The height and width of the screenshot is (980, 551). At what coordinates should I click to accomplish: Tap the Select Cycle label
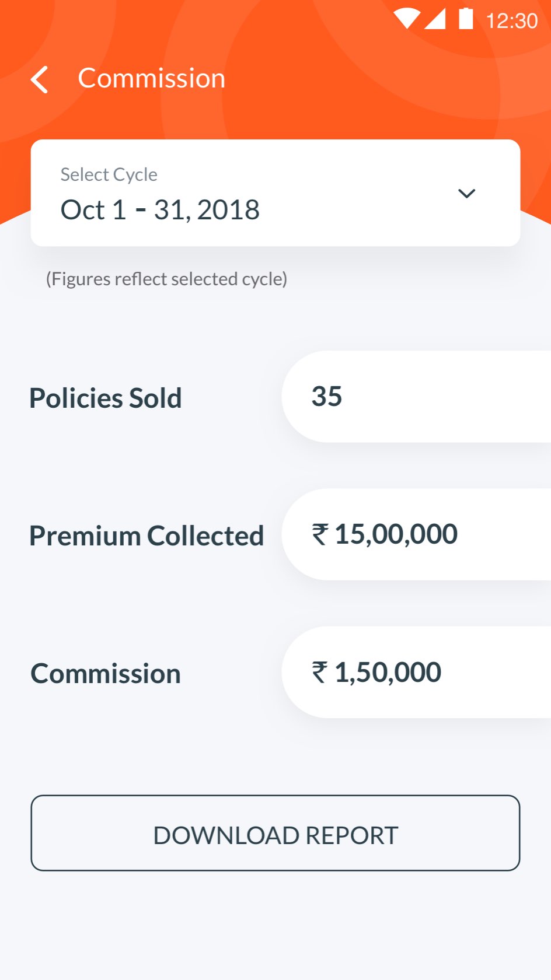(x=109, y=174)
